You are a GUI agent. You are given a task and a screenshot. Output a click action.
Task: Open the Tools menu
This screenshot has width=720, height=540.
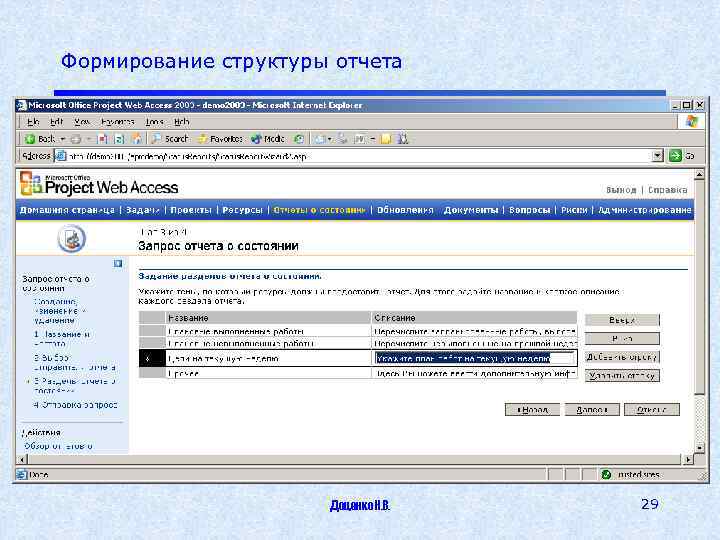[x=155, y=122]
